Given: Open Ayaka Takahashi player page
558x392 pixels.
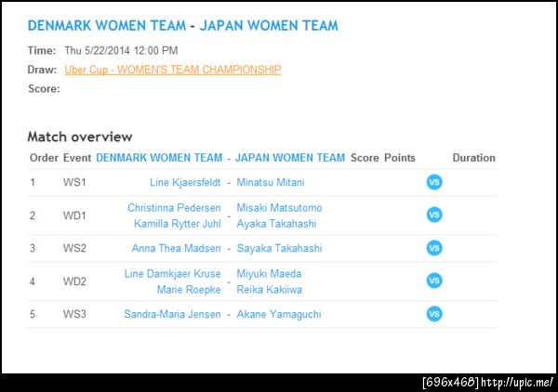Looking at the screenshot, I should click(x=275, y=224).
